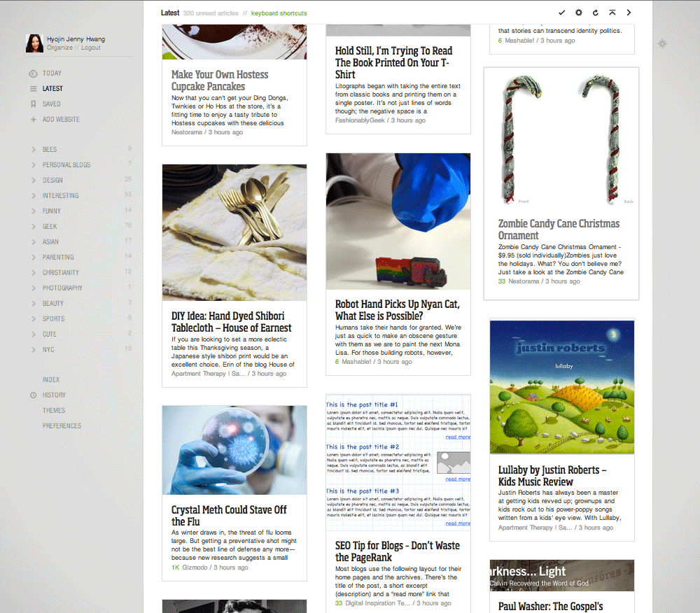
Task: Toggle the sun theme icon at right edge
Action: click(x=662, y=43)
